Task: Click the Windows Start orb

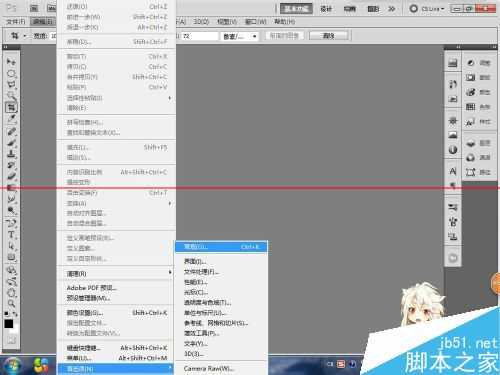Action: (12, 365)
